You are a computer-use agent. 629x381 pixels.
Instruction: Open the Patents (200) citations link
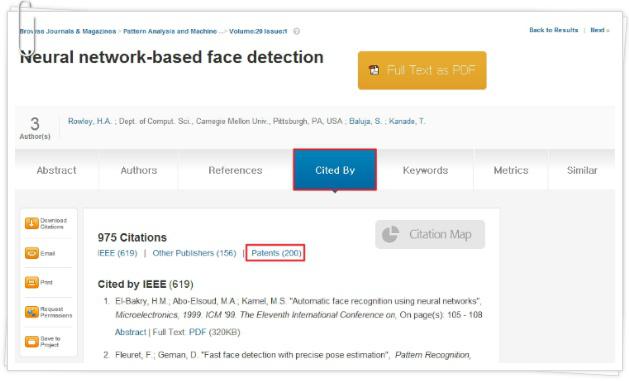pos(276,253)
